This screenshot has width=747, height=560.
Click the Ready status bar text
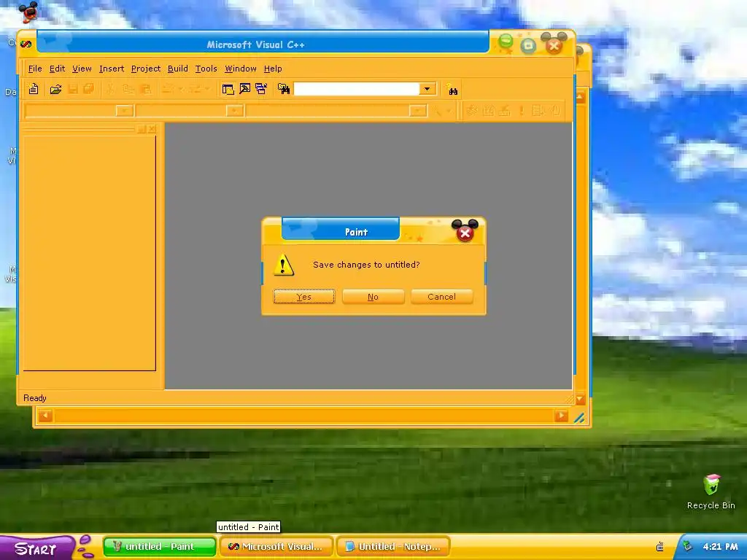click(x=35, y=398)
